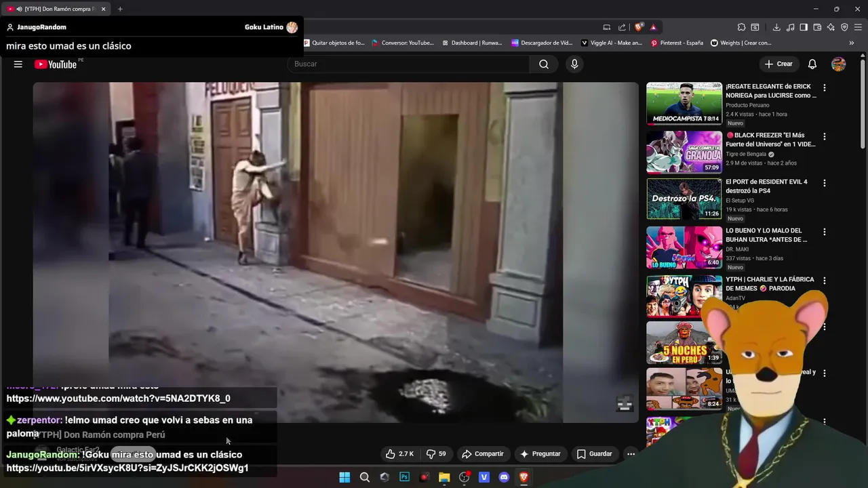Open the media control music note icon
Screen dimensions: 868x488
(790, 27)
